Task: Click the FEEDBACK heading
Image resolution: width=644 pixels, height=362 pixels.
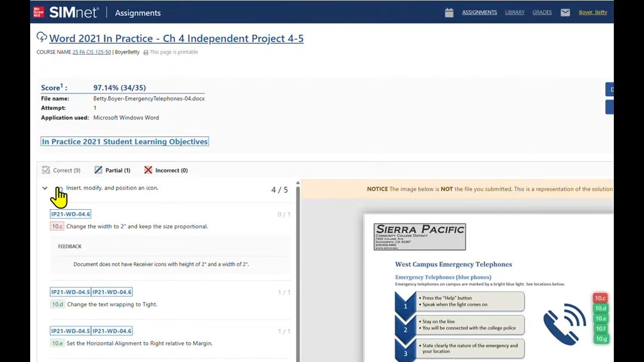Action: pyautogui.click(x=69, y=246)
